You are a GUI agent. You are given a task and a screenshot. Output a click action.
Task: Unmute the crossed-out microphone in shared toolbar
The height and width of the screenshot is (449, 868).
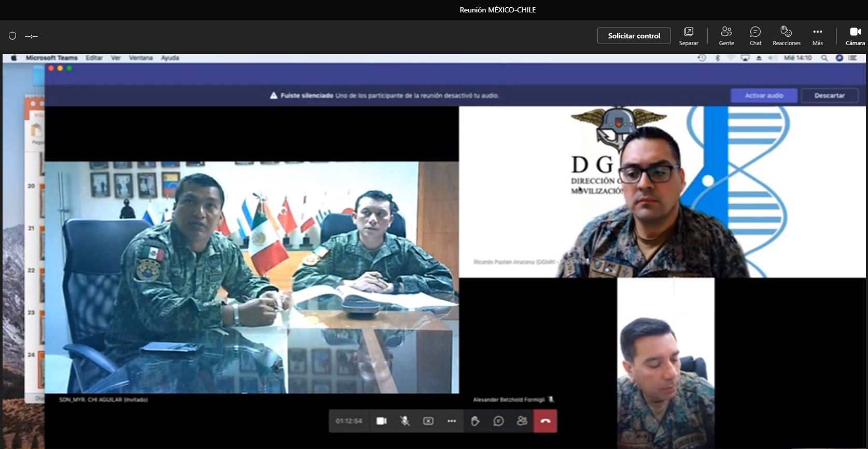pos(405,421)
